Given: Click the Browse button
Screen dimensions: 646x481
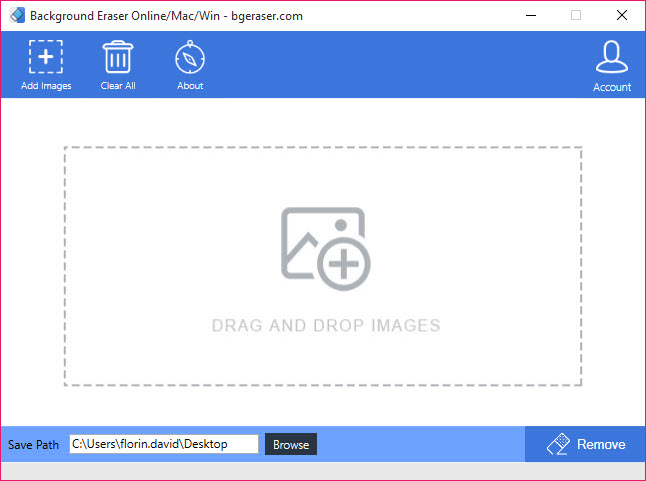Looking at the screenshot, I should tap(291, 444).
